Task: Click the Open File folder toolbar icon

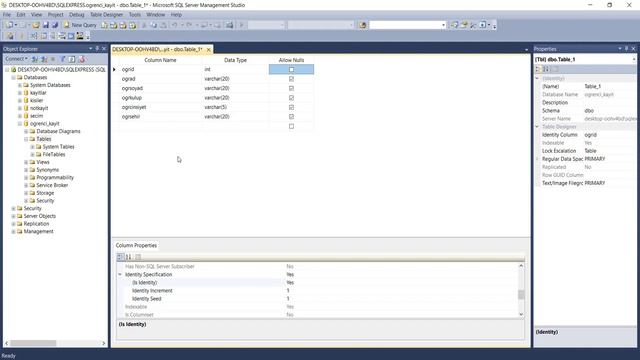Action: click(36, 25)
